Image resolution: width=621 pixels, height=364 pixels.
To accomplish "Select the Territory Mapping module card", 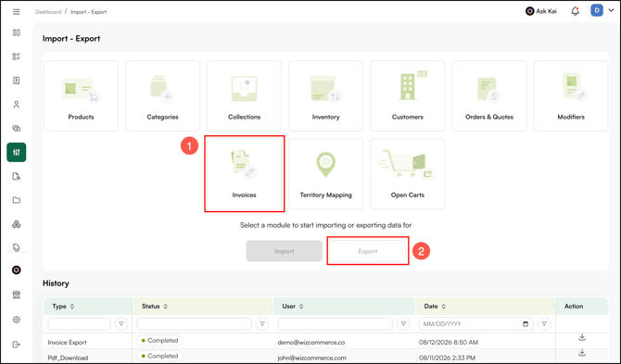I will [x=325, y=174].
